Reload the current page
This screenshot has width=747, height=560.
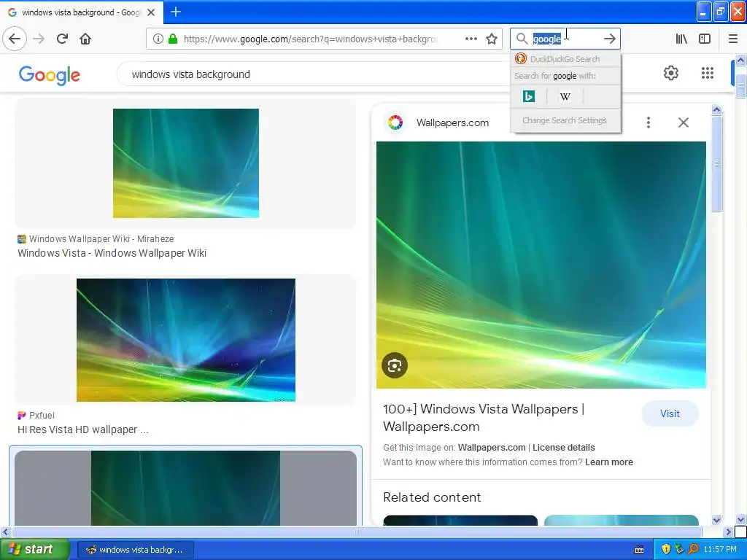63,39
